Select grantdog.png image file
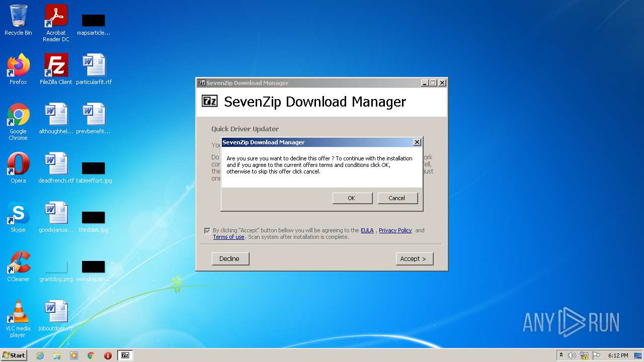 56,271
